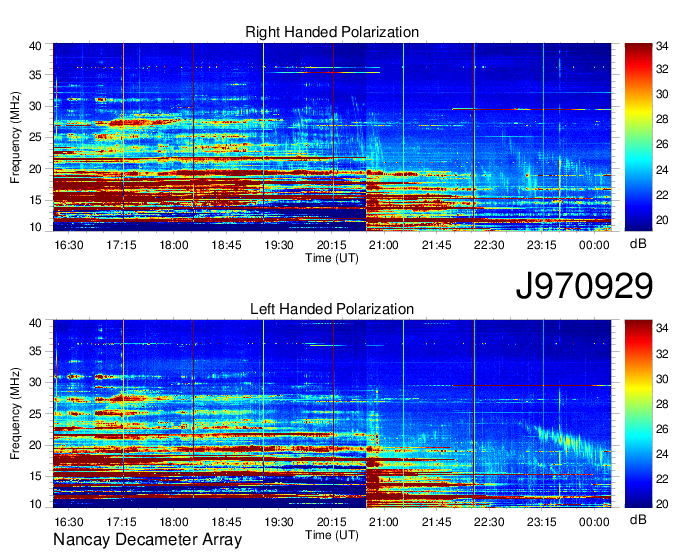Image resolution: width=680 pixels, height=552 pixels.
Task: Select the Frequency (MHz) label of Left Handed plot
Action: [15, 414]
